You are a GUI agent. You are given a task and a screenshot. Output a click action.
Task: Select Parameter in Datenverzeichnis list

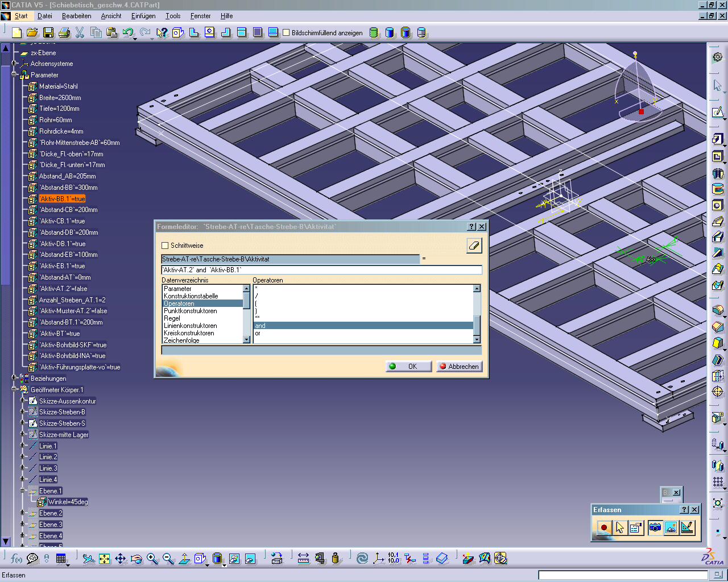202,289
